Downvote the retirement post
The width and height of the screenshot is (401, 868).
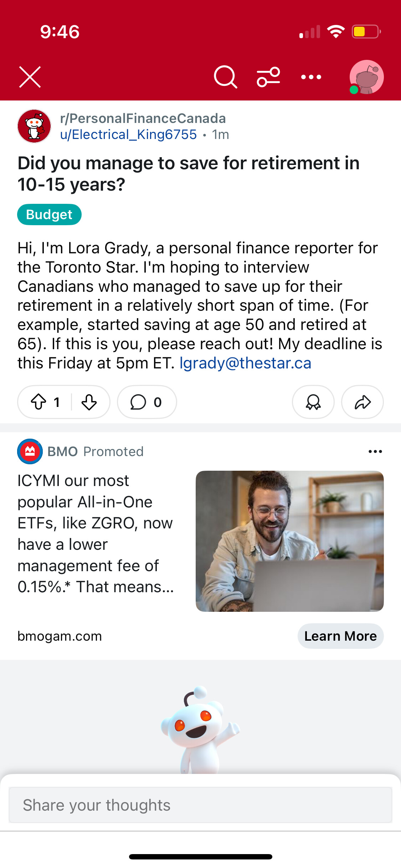[x=89, y=402]
